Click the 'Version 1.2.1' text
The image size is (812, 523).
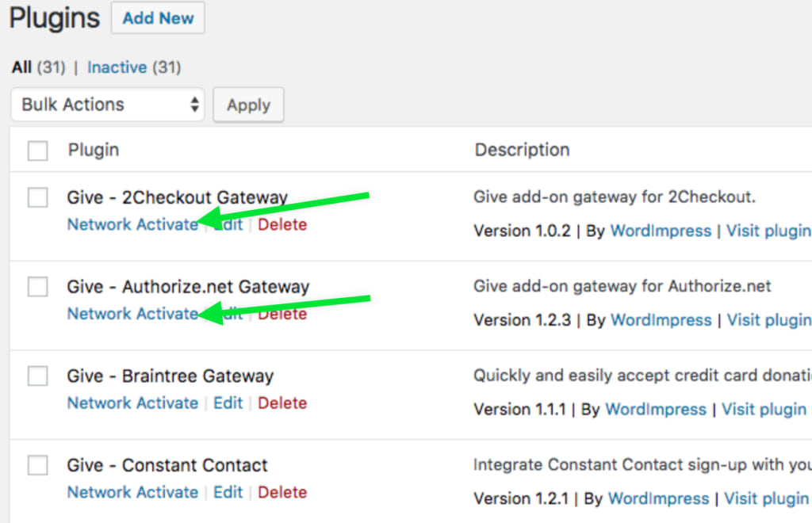point(521,498)
